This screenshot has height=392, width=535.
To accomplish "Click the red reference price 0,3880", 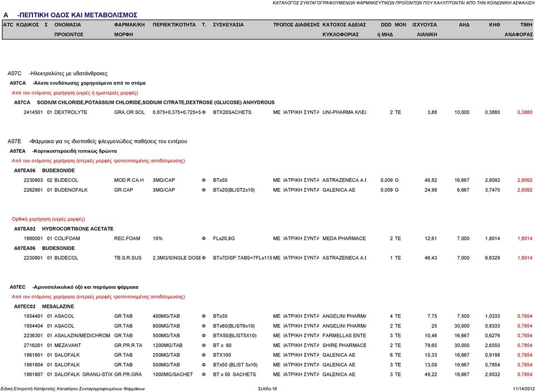I will point(525,112).
